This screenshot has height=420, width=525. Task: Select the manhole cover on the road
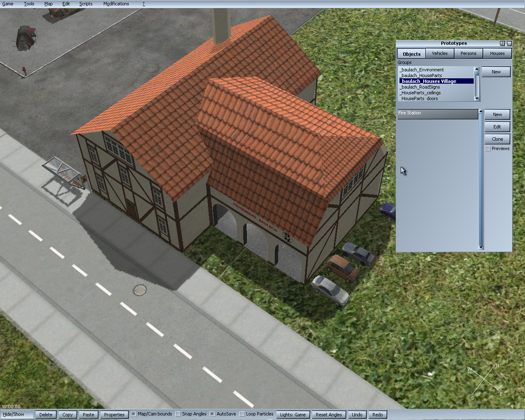pyautogui.click(x=140, y=290)
